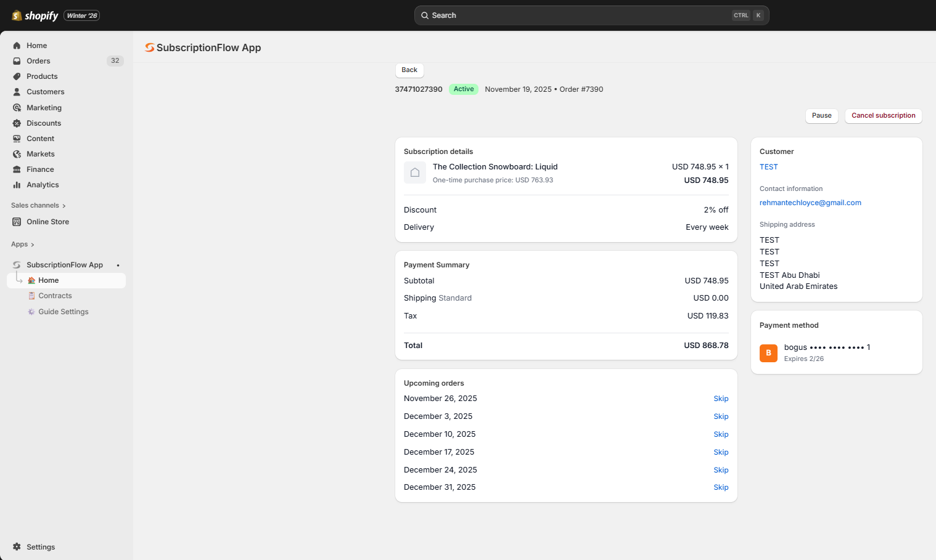This screenshot has width=936, height=560.
Task: Open Orders in the sidebar
Action: pos(67,61)
